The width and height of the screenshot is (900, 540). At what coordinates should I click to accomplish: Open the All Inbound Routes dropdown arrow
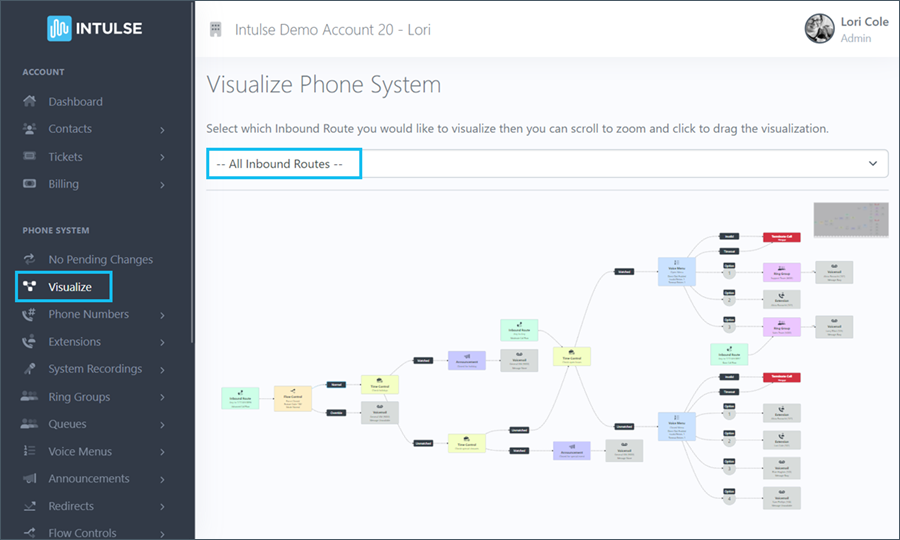pos(872,164)
